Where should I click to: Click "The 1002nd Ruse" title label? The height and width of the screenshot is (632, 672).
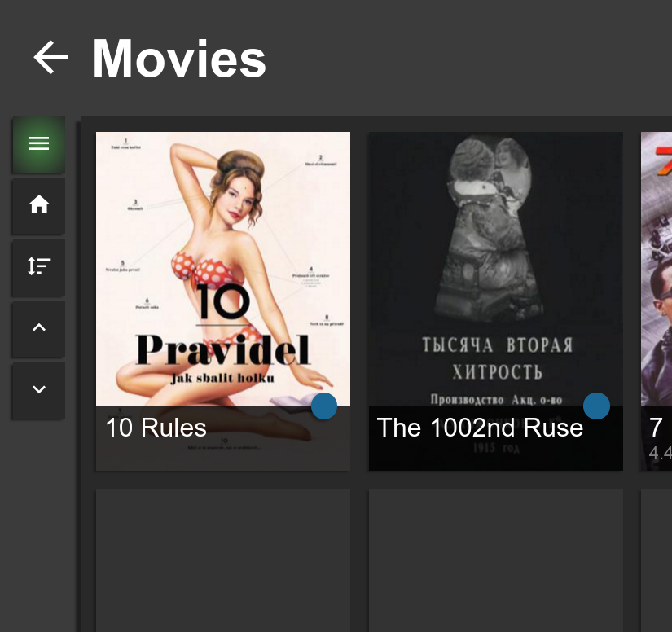(x=480, y=428)
